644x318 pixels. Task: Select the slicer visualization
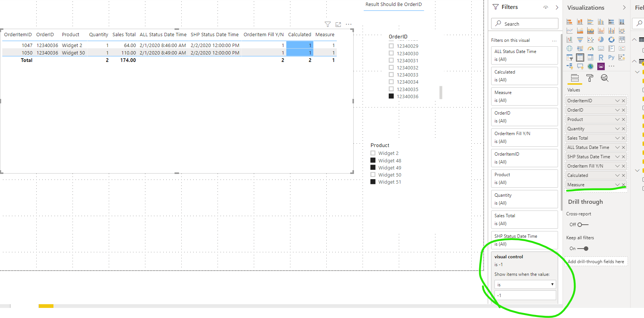pyautogui.click(x=570, y=57)
